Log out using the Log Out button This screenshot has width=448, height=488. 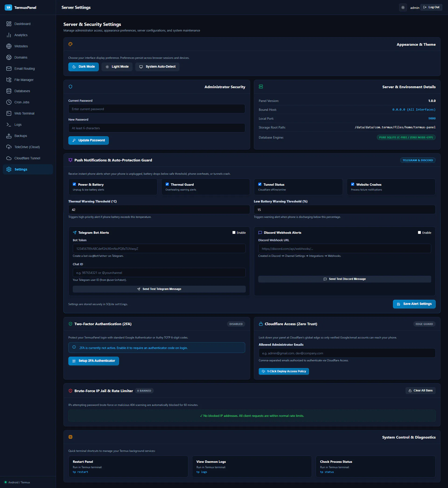(431, 7)
